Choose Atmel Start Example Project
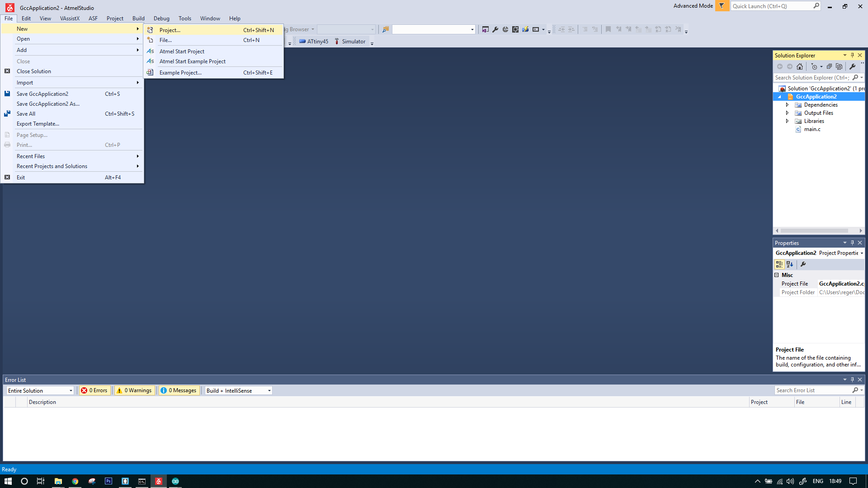 pyautogui.click(x=213, y=61)
